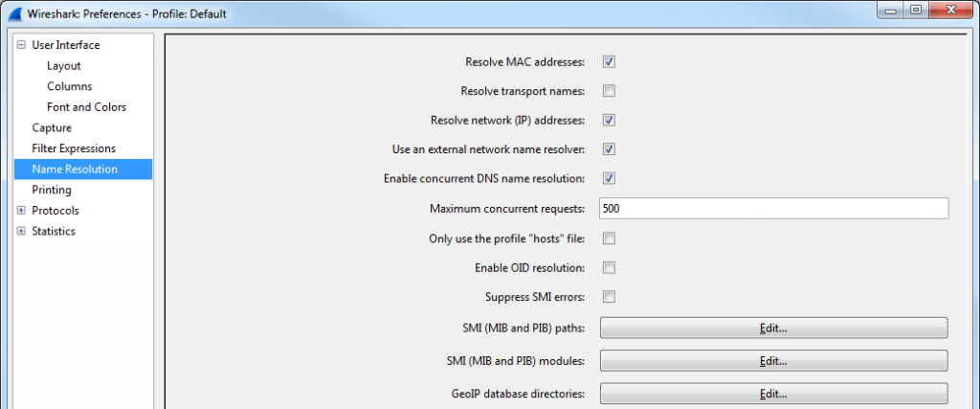
Task: Uncheck Resolve MAC addresses checkbox
Action: click(x=609, y=62)
